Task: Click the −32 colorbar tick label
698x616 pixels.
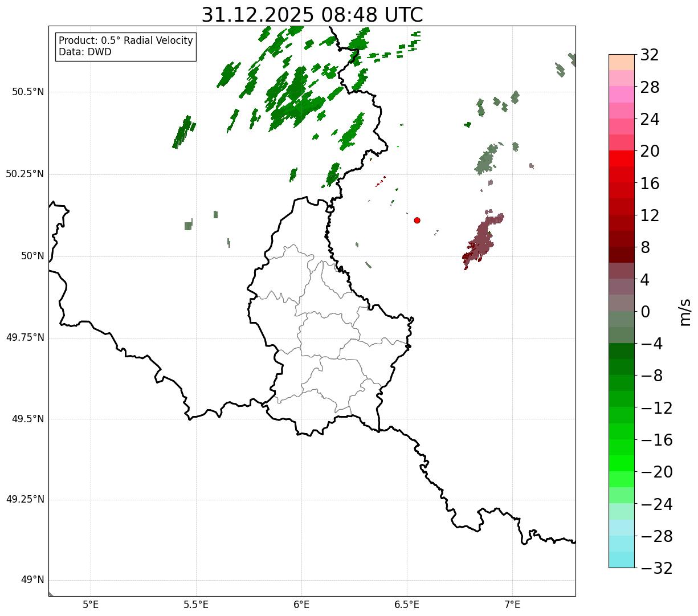Action: pos(656,568)
